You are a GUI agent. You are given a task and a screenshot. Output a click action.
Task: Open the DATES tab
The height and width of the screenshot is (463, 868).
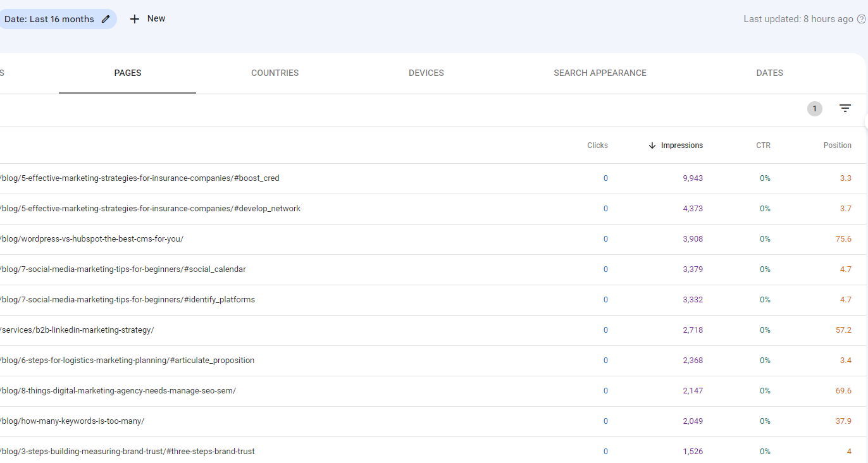770,73
